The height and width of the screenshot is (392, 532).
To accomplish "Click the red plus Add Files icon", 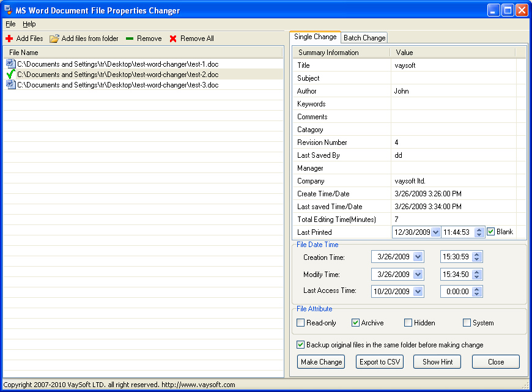I will coord(9,39).
